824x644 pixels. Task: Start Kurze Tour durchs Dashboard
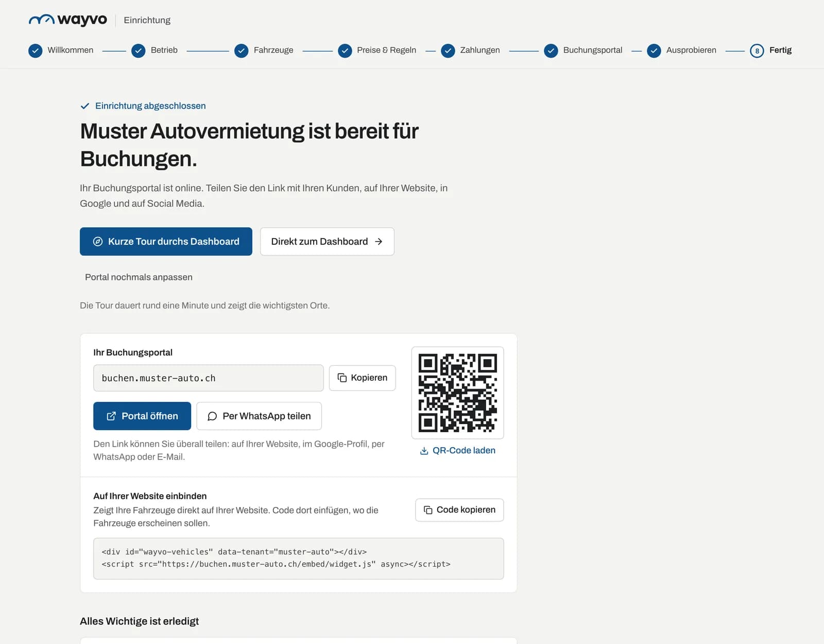[166, 241]
